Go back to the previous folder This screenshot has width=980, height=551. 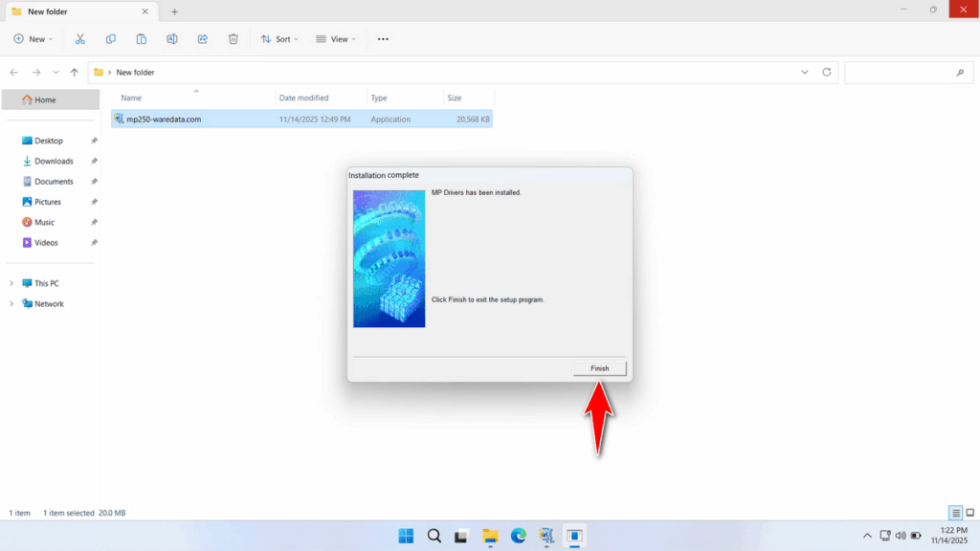pyautogui.click(x=13, y=72)
